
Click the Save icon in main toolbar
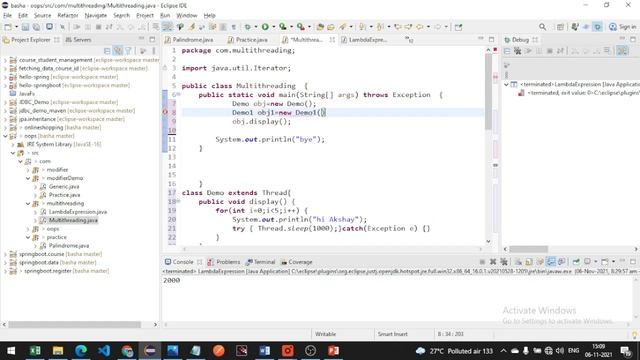(25, 27)
